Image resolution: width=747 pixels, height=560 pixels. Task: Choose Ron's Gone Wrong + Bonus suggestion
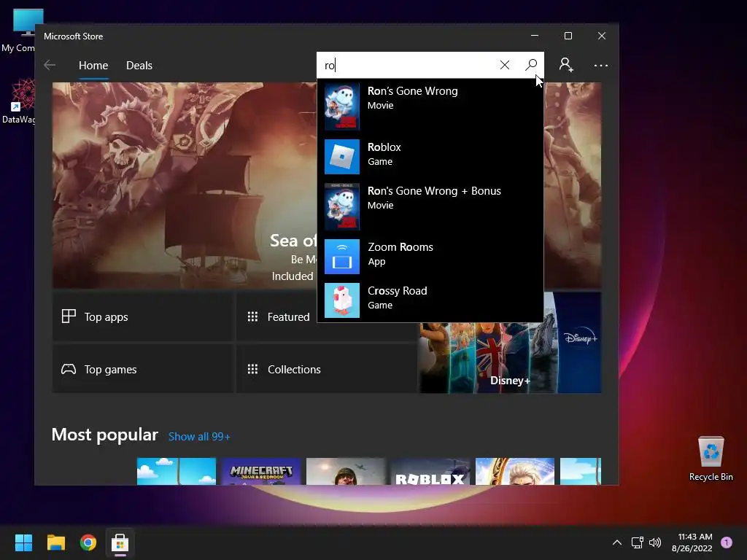[430, 206]
